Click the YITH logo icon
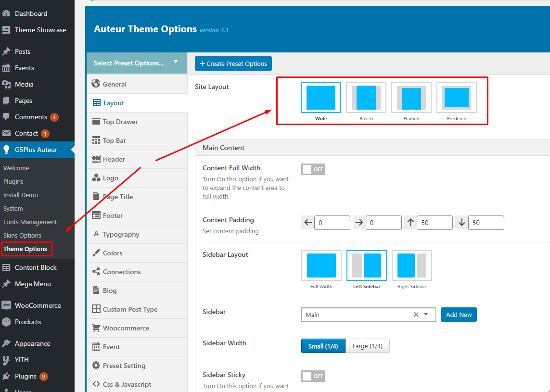 tap(6, 360)
